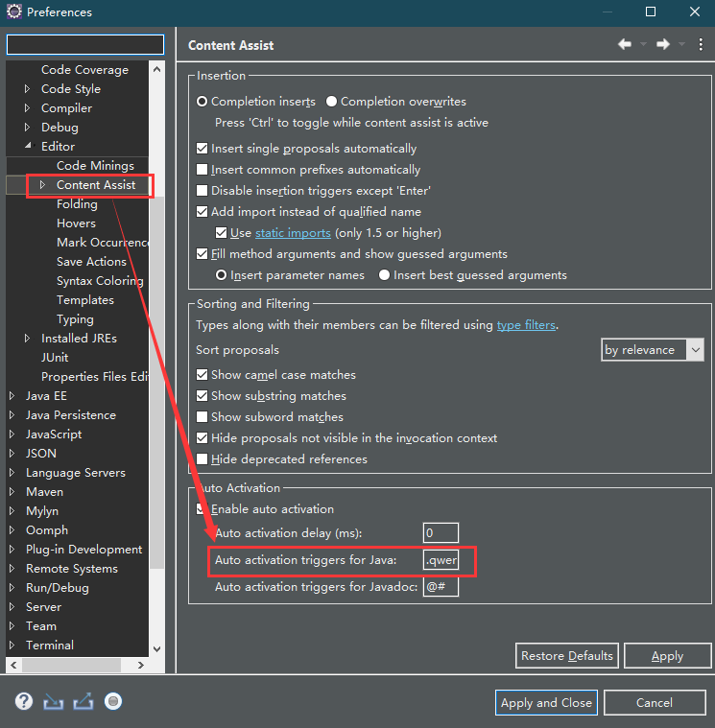
Task: Open the back history dropdown arrow
Action: [643, 44]
